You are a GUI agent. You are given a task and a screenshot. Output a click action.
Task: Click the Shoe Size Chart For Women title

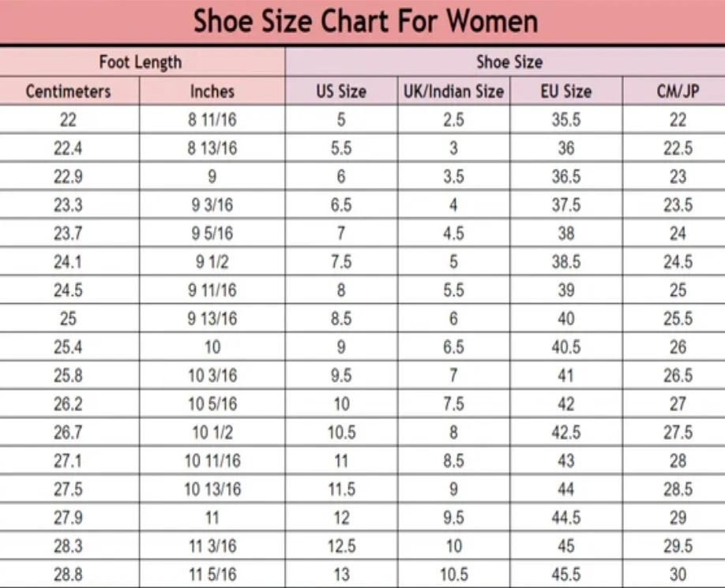tap(365, 21)
